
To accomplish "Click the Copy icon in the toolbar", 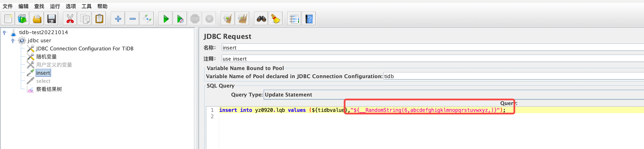I will pos(85,19).
